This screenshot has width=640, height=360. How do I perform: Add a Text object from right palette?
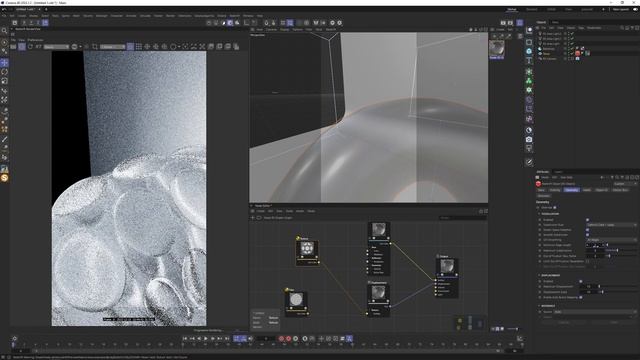[529, 61]
